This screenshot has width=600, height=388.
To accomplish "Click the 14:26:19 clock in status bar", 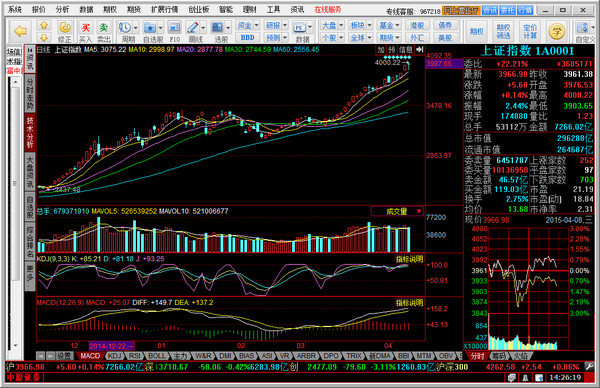I will click(565, 378).
